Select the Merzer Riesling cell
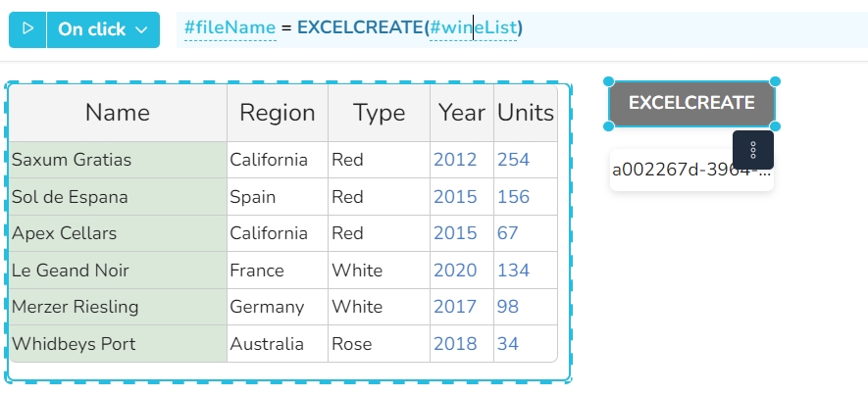 (76, 307)
